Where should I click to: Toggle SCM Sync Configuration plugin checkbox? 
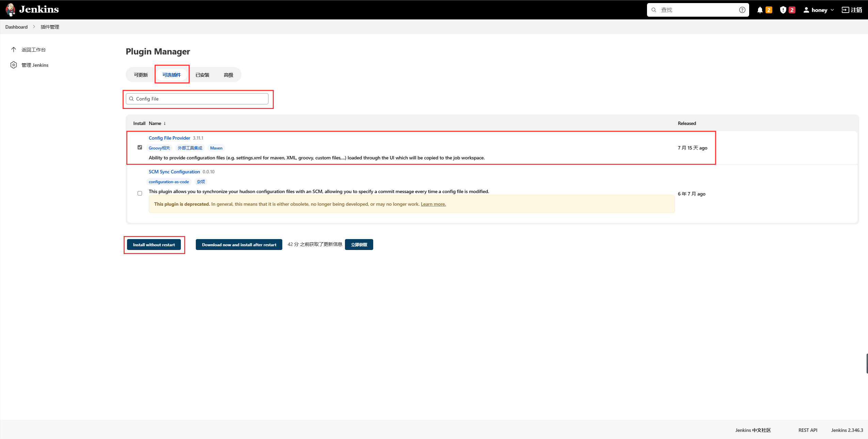140,193
